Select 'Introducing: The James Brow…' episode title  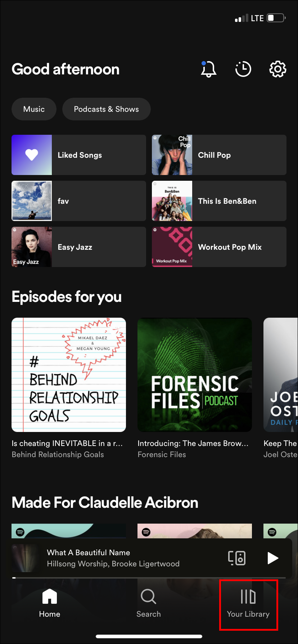[193, 443]
